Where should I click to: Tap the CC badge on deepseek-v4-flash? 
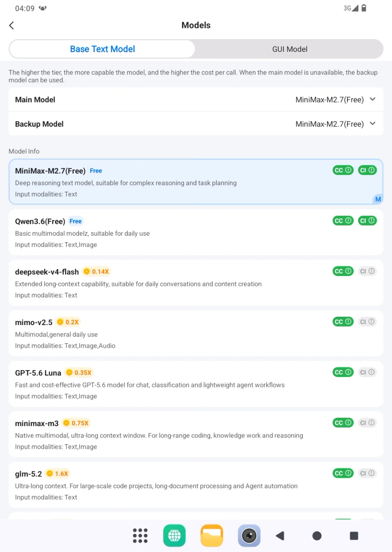pyautogui.click(x=343, y=271)
